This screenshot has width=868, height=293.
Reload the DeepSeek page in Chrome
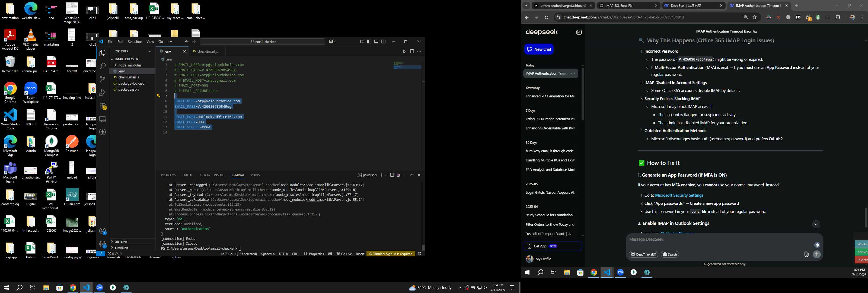click(547, 17)
